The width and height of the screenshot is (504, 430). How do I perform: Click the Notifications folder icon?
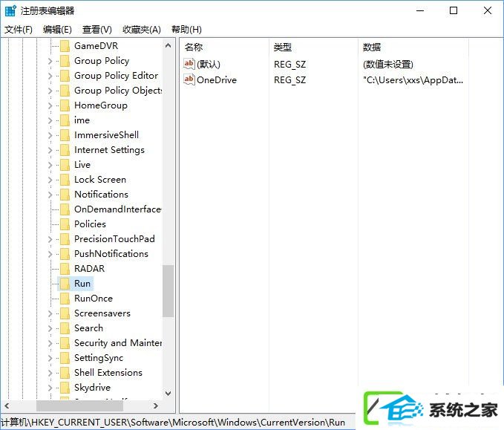[x=65, y=195]
